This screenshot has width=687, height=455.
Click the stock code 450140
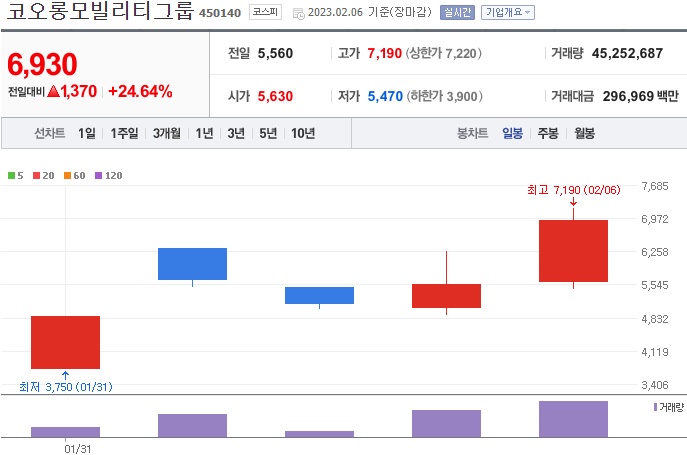(x=220, y=13)
